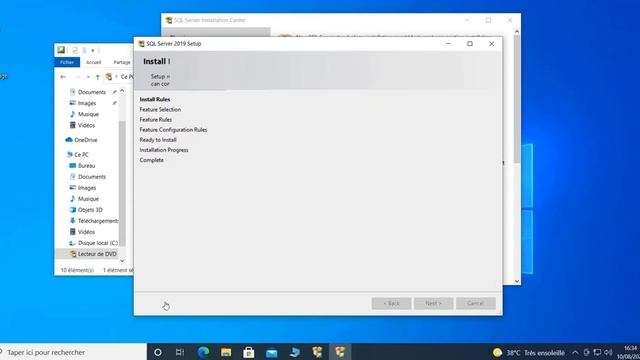
Task: Select Musique under quick access
Action: click(x=88, y=114)
